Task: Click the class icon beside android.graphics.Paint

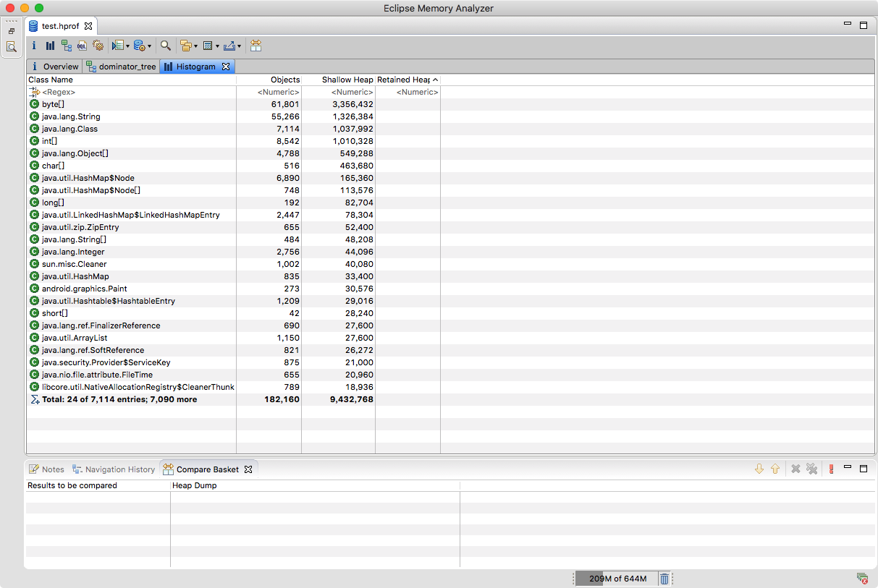Action: click(34, 289)
